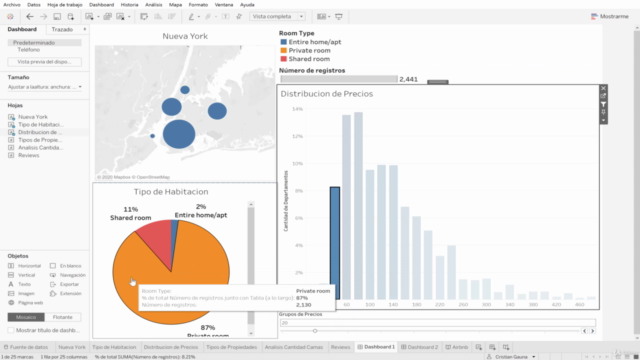Click the Grupos de Precios slider handle
This screenshot has width=640, height=360.
click(x=315, y=331)
